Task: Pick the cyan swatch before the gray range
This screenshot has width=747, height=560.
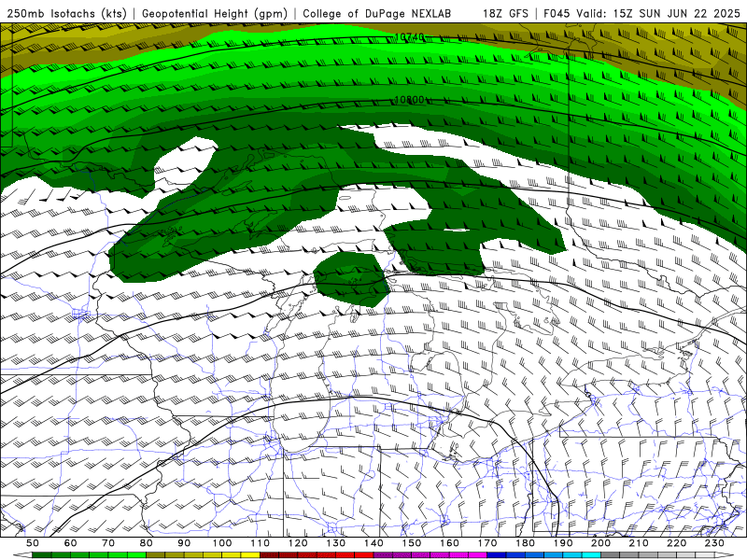Action: [x=592, y=555]
